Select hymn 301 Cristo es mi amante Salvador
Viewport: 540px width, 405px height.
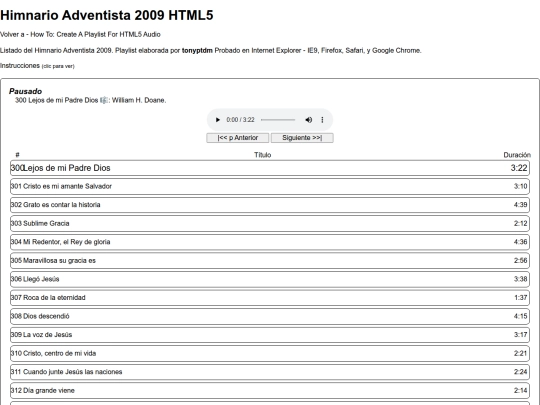point(270,186)
